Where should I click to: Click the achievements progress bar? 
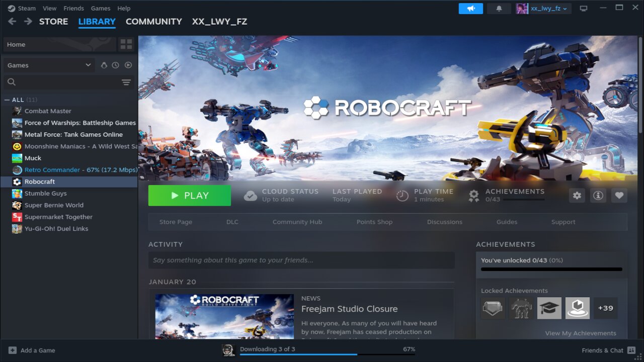[551, 269]
